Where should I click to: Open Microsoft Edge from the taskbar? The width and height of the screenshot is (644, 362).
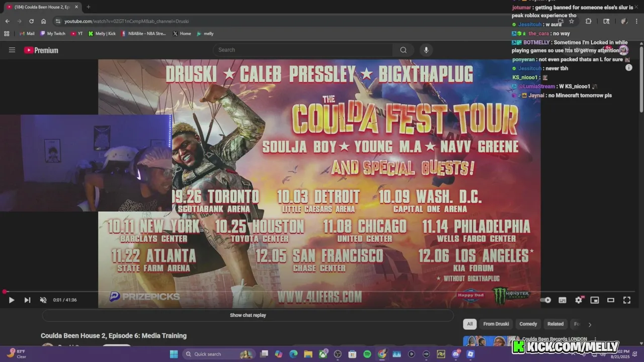293,354
